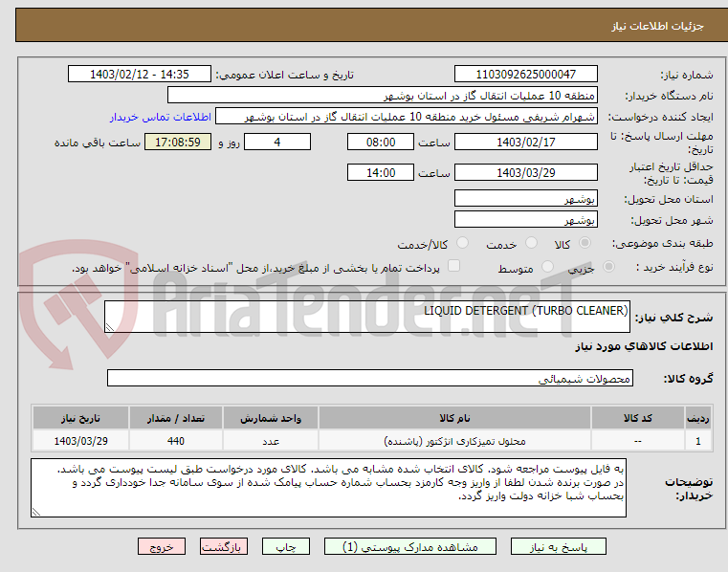Viewport: 728px width, 572px height.
Task: Click the ایجاد کننده درخواست field
Action: coord(407,117)
